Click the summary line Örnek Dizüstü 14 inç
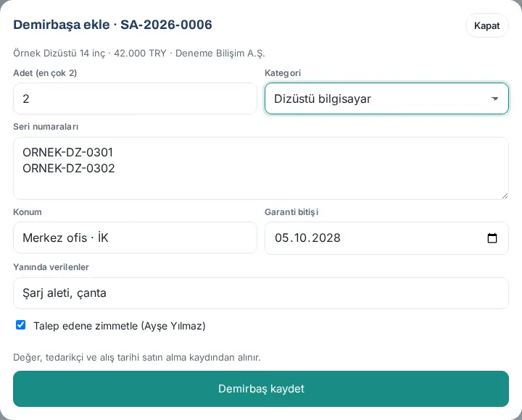The image size is (522, 420). 138,53
